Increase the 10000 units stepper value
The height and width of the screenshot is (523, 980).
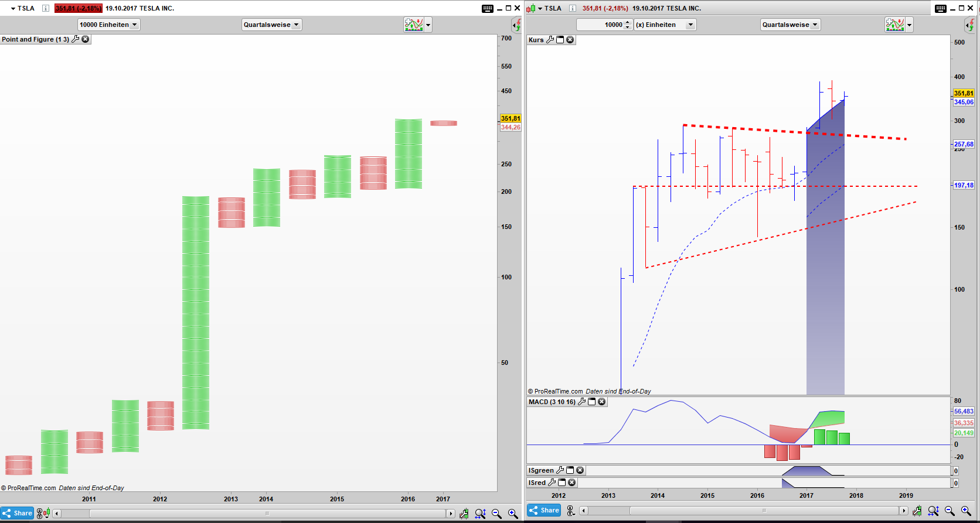[628, 22]
